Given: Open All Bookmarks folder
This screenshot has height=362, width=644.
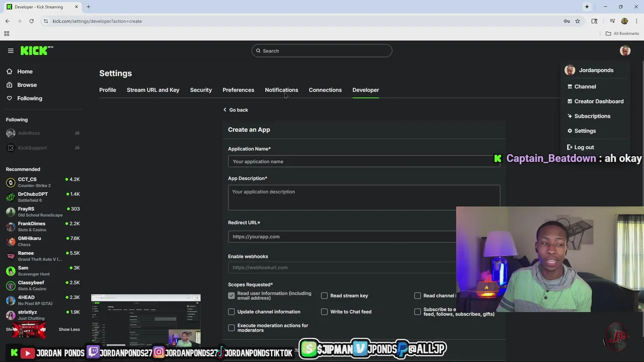Looking at the screenshot, I should click(x=622, y=34).
